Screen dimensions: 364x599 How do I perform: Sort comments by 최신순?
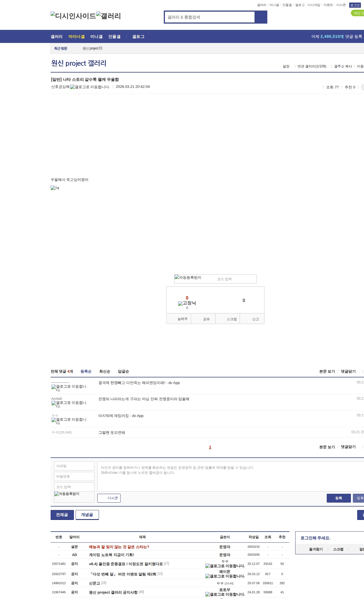point(105,371)
